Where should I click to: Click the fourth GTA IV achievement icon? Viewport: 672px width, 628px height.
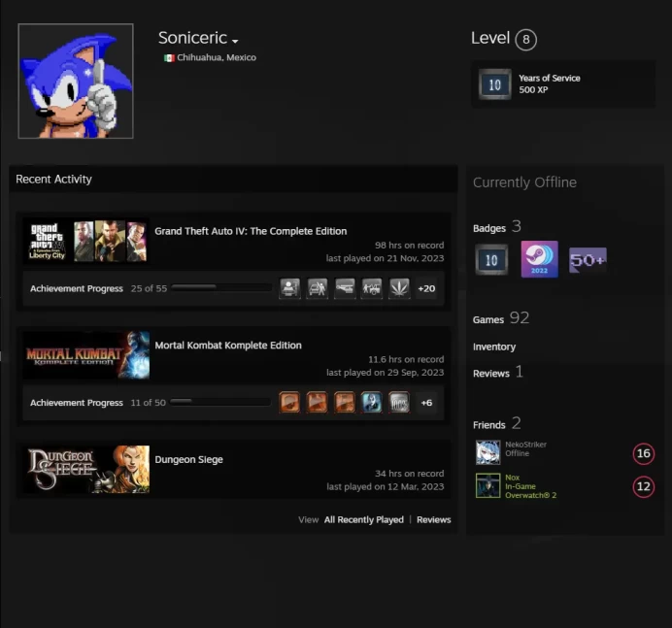coord(372,288)
